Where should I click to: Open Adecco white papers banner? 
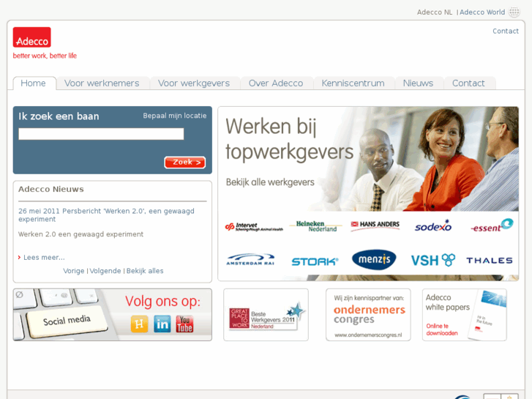(x=465, y=315)
